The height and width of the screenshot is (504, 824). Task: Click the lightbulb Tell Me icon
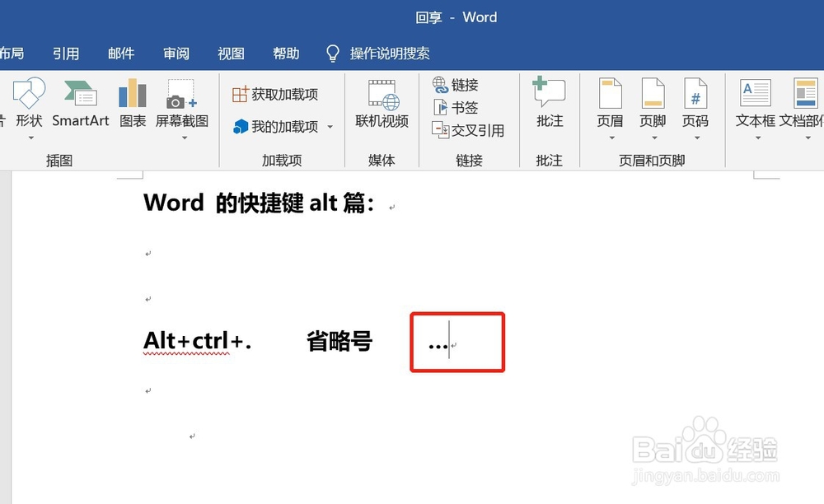click(333, 53)
